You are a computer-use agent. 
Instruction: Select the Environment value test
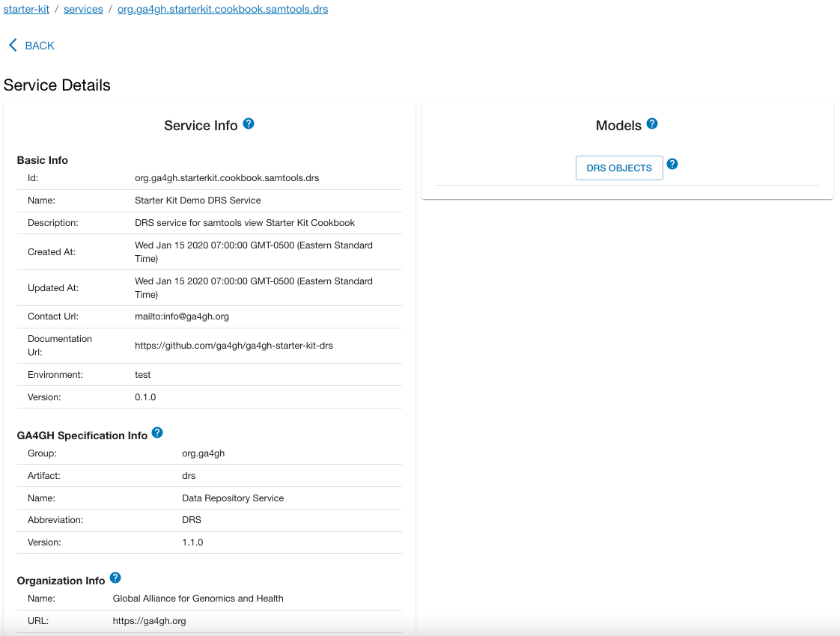(x=142, y=374)
